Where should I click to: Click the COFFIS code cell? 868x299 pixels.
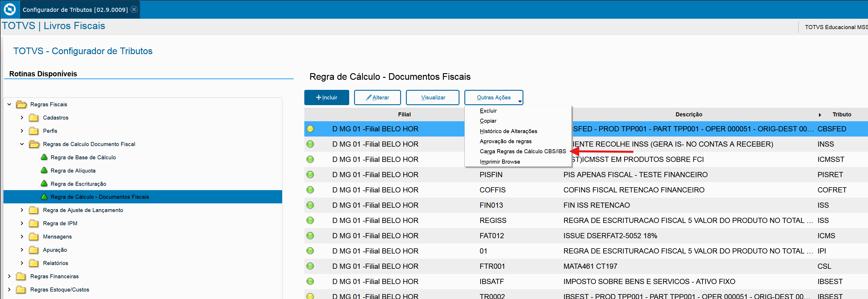pyautogui.click(x=492, y=190)
